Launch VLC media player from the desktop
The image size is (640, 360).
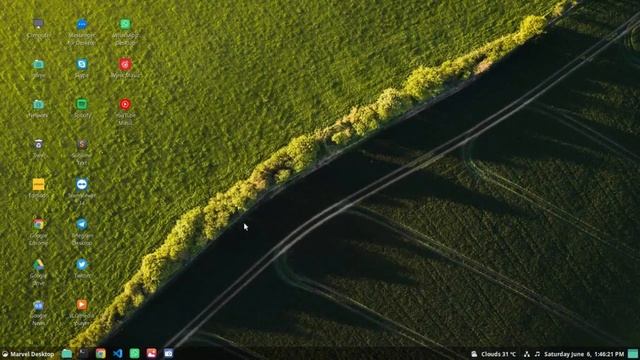82,305
